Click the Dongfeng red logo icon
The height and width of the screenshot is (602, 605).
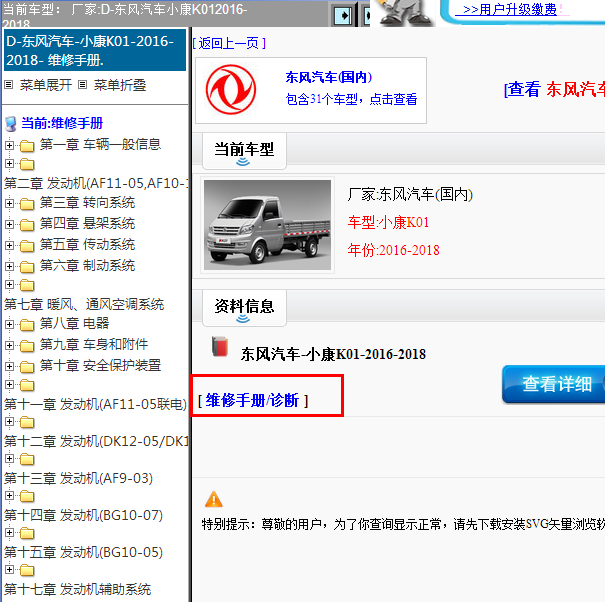tap(230, 90)
